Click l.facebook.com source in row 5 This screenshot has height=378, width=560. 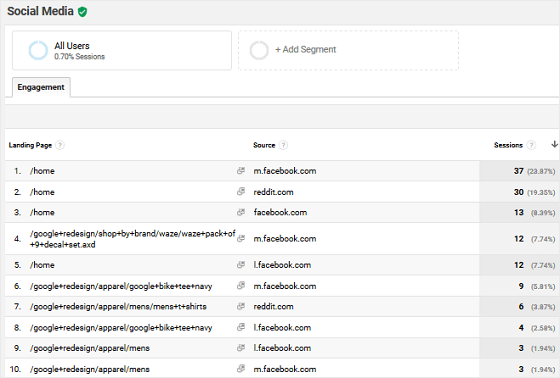282,265
